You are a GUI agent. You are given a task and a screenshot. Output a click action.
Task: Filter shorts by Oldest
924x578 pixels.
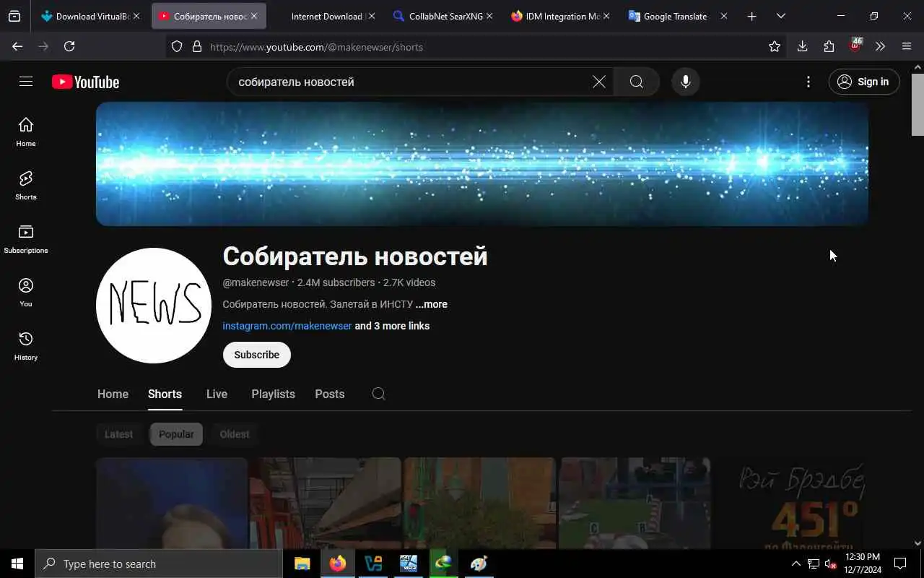point(235,434)
